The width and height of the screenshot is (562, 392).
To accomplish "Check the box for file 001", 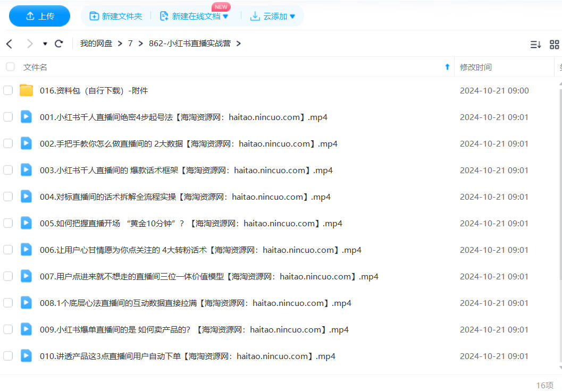I will pyautogui.click(x=8, y=117).
